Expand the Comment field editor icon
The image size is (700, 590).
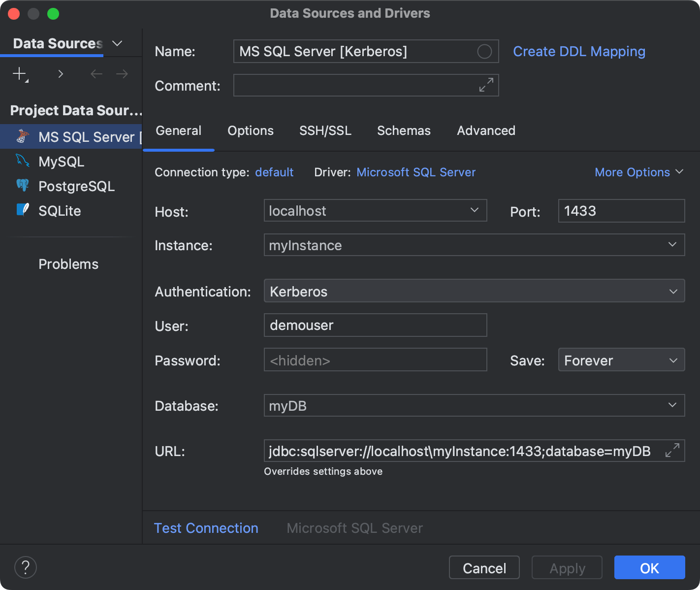tap(486, 85)
